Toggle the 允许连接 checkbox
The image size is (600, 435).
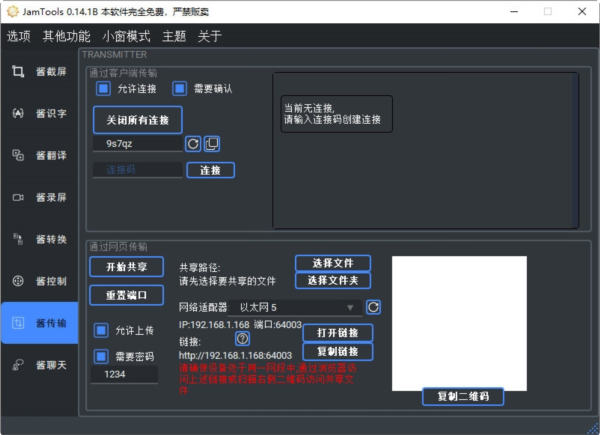pos(103,88)
